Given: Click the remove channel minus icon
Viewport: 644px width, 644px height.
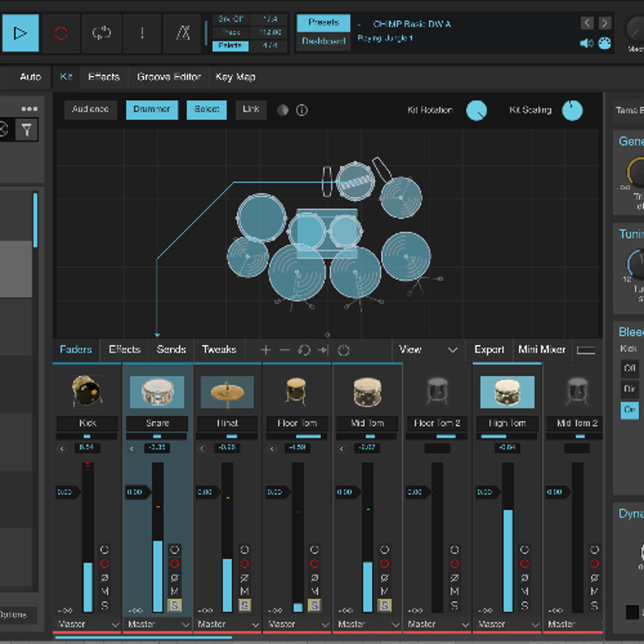Looking at the screenshot, I should (x=284, y=350).
